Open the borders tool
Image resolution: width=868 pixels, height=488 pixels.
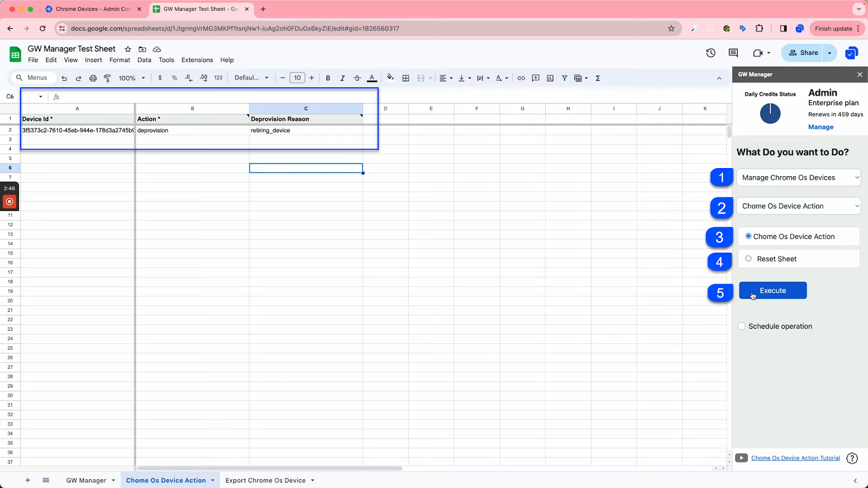coord(406,78)
